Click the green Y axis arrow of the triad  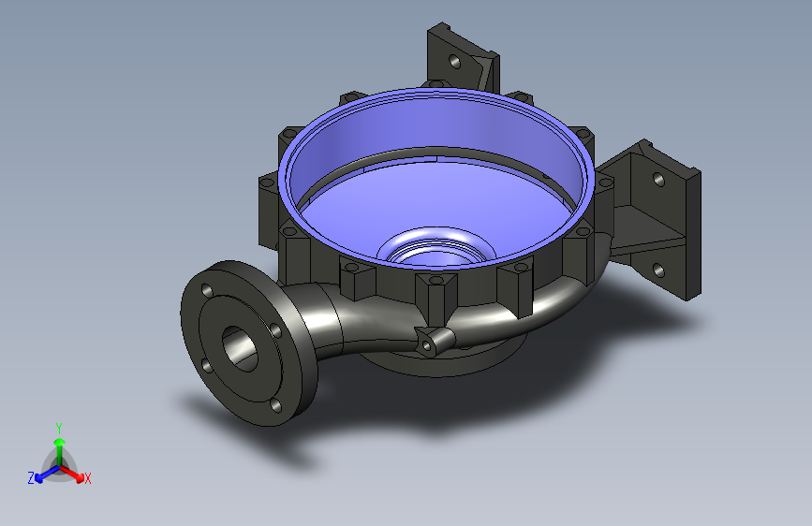[60, 450]
